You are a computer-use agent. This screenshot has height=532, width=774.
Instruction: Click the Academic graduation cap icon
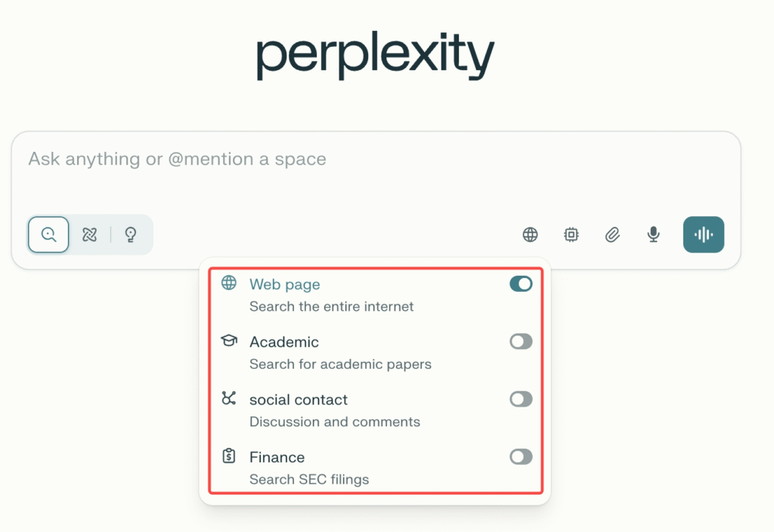click(x=229, y=341)
